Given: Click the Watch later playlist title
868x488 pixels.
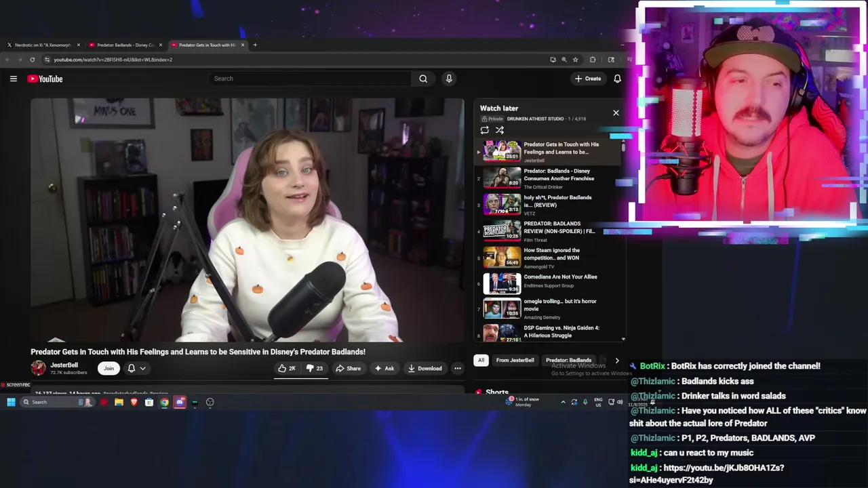Looking at the screenshot, I should (499, 108).
